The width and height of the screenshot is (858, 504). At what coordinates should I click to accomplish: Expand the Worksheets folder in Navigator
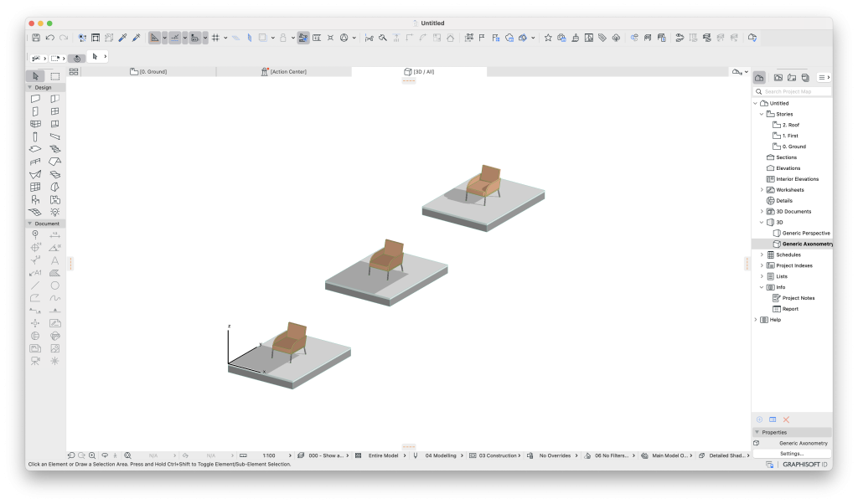(762, 190)
